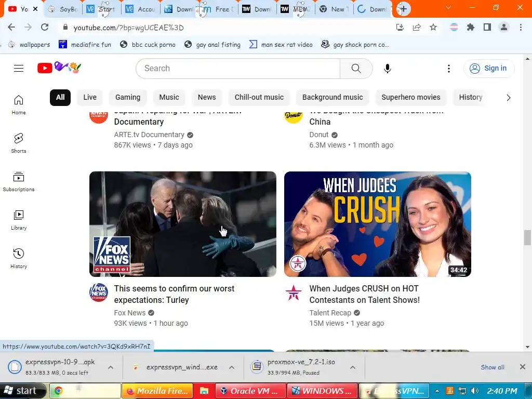The image size is (532, 399).
Task: Open the YouTube hamburger guide menu
Action: [x=19, y=68]
